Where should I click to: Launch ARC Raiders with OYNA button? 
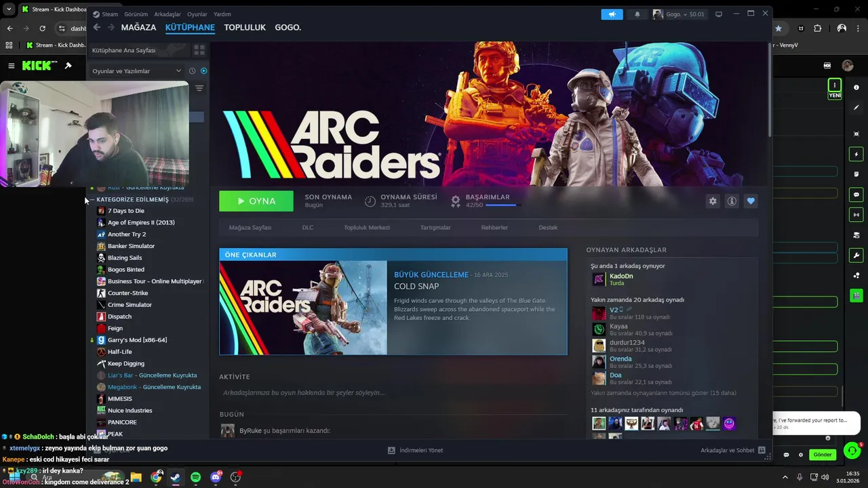[256, 201]
